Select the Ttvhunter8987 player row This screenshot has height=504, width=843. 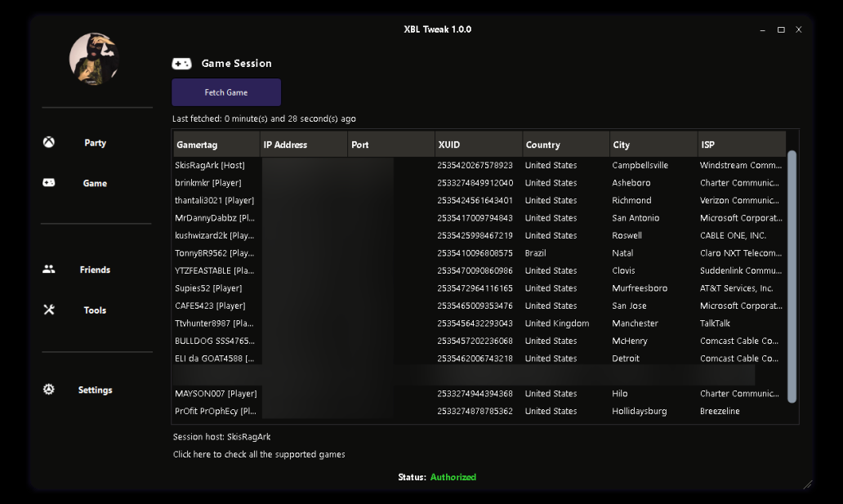(x=214, y=323)
